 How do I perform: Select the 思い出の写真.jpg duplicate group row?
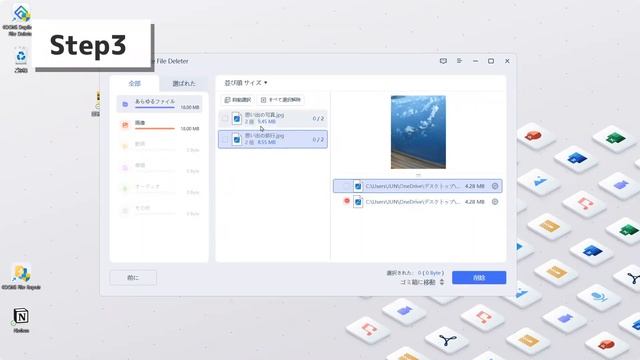(x=273, y=118)
